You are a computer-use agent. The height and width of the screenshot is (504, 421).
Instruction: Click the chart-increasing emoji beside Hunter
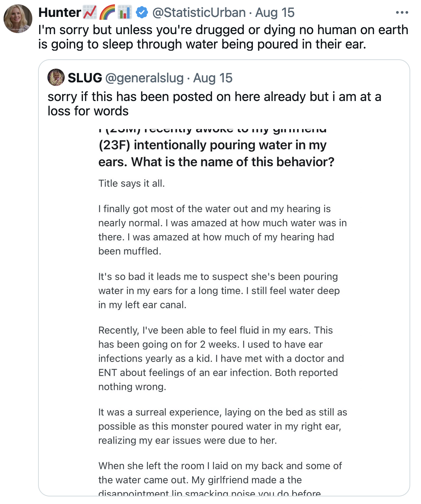[90, 13]
